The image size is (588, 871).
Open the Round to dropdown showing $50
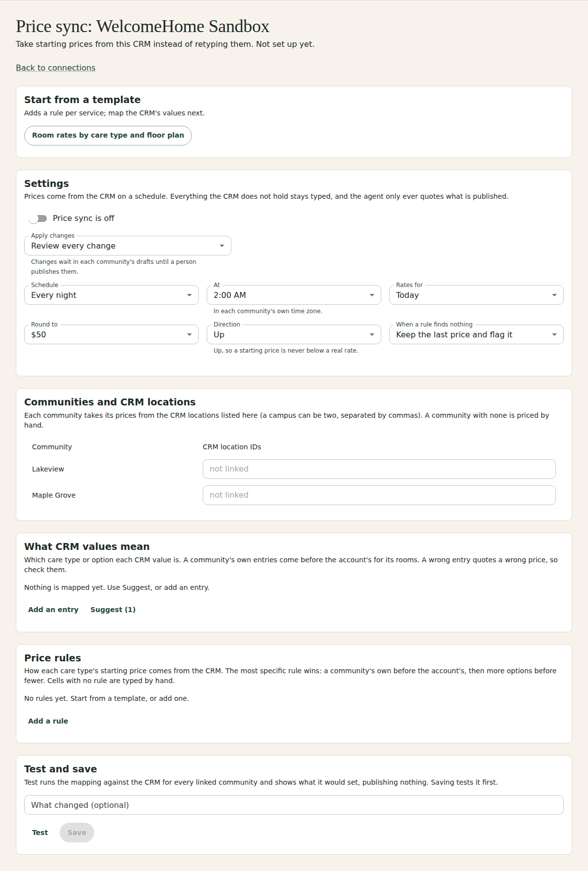tap(111, 334)
